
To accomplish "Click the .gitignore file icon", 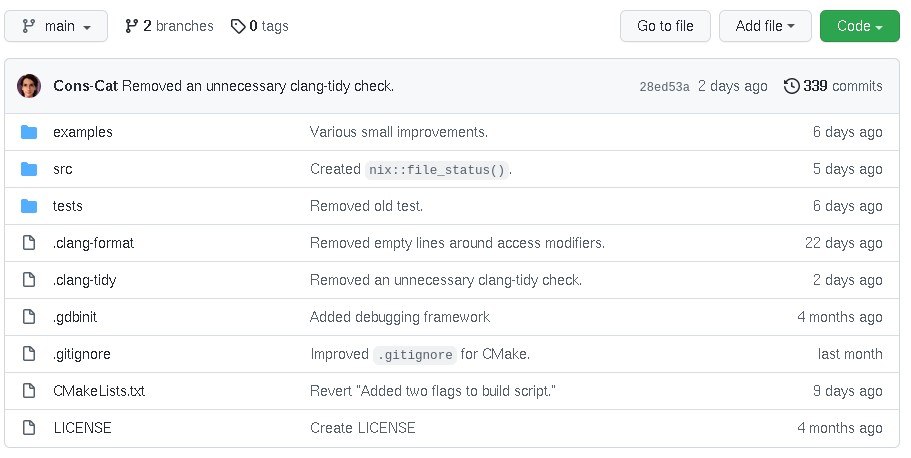I will pos(29,354).
